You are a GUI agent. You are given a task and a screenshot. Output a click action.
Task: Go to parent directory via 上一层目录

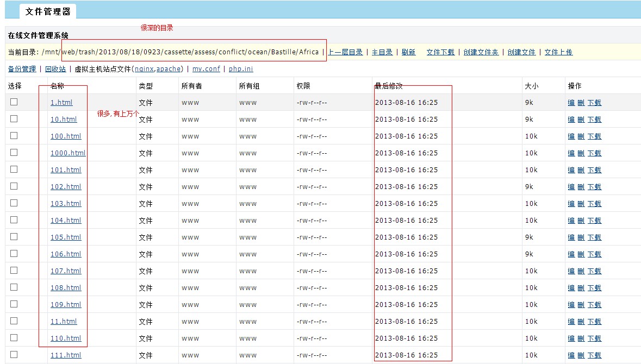coord(345,52)
